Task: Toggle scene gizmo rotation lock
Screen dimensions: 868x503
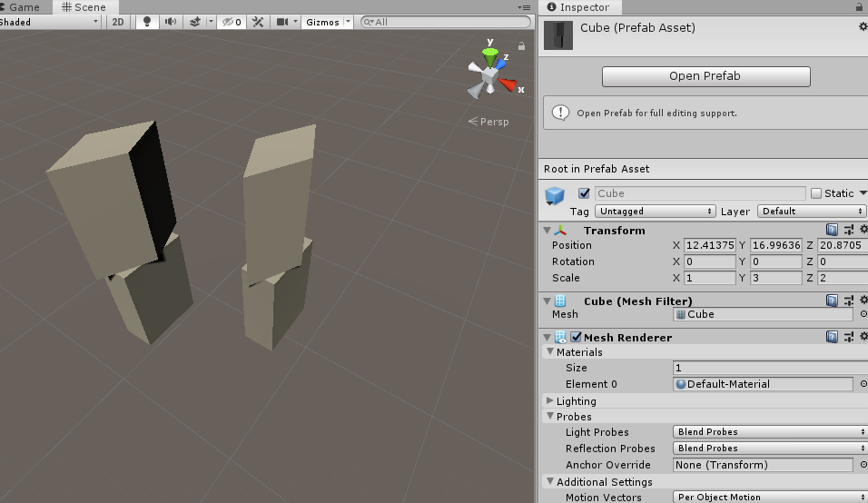Action: (521, 46)
